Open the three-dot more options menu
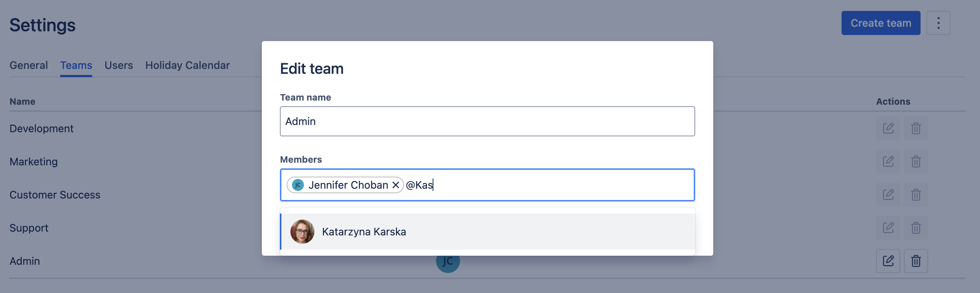Image resolution: width=980 pixels, height=293 pixels. coord(938,23)
